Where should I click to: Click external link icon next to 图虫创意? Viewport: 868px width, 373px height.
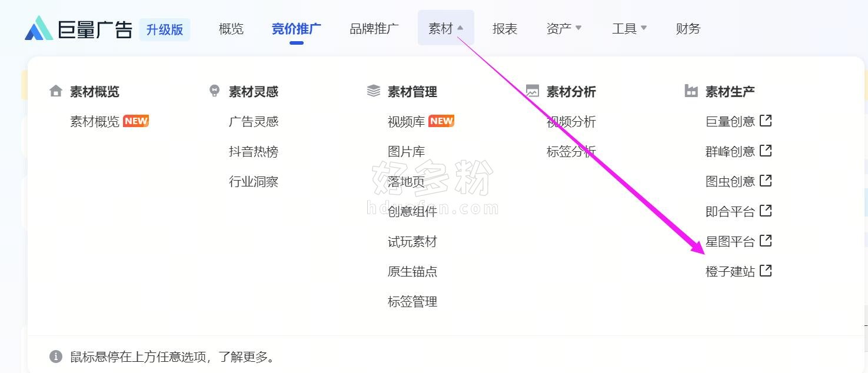(x=766, y=181)
